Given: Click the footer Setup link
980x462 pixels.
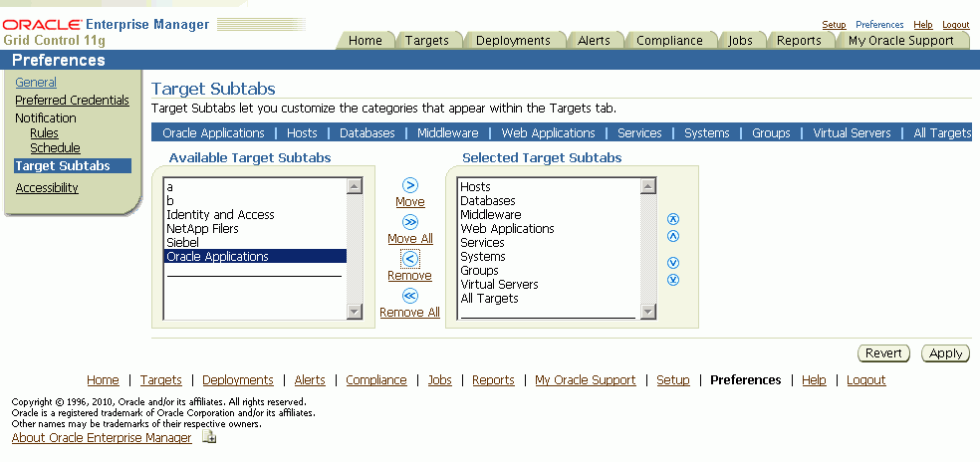Looking at the screenshot, I should 673,380.
